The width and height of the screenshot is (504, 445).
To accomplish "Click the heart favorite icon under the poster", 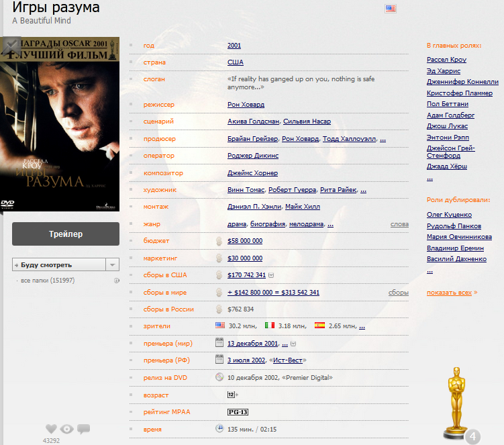I will 51,429.
